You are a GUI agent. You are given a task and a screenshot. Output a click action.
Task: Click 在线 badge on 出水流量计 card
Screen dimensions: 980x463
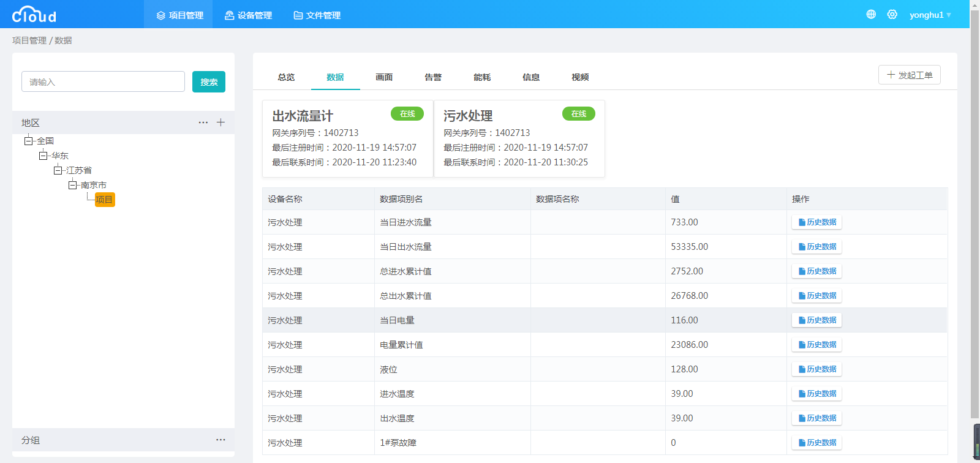407,114
